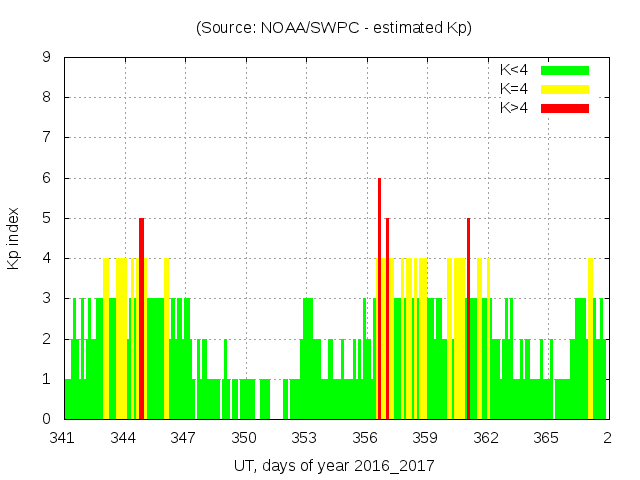Click the 353 tick label on x-axis
The width and height of the screenshot is (640, 480).
coord(305,438)
